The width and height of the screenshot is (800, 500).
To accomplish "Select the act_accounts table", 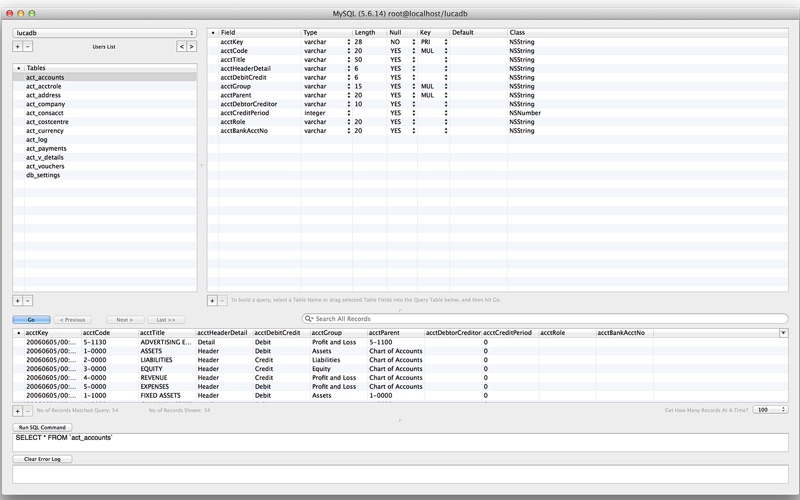I will (105, 78).
